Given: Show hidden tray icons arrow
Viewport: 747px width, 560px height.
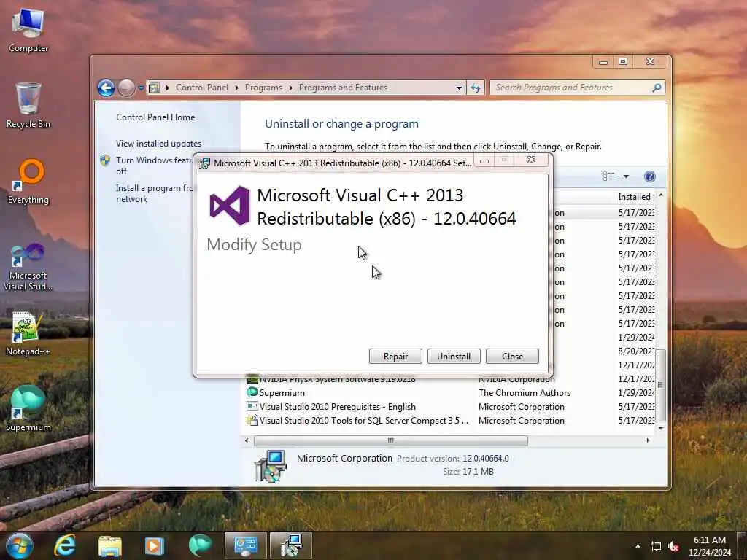Looking at the screenshot, I should [x=638, y=546].
